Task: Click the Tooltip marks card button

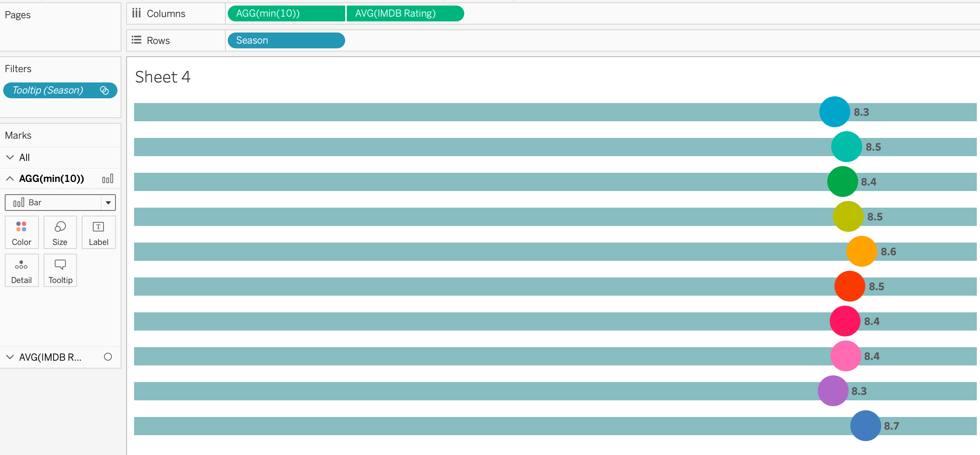Action: coord(60,270)
